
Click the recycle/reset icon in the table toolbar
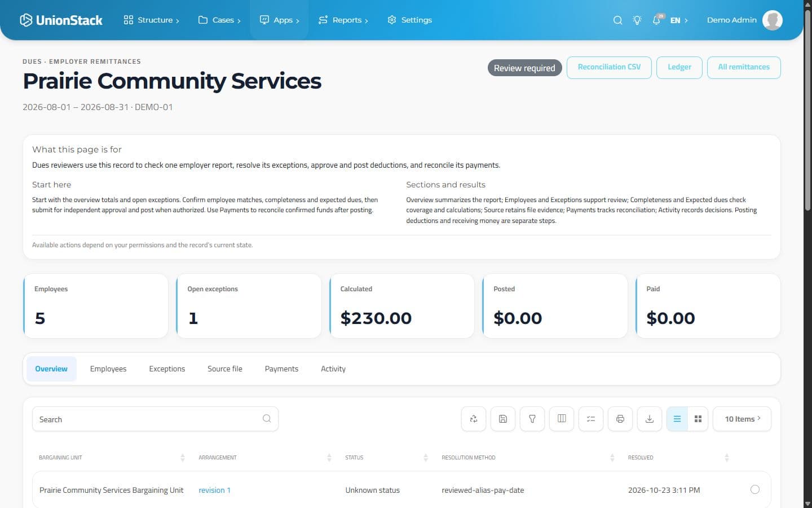click(474, 419)
